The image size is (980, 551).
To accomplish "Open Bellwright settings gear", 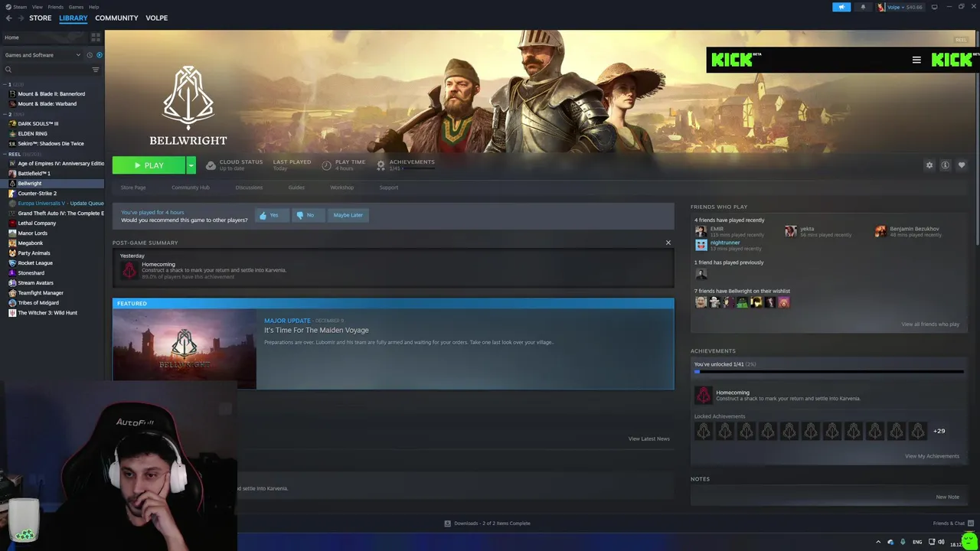I will (x=929, y=165).
